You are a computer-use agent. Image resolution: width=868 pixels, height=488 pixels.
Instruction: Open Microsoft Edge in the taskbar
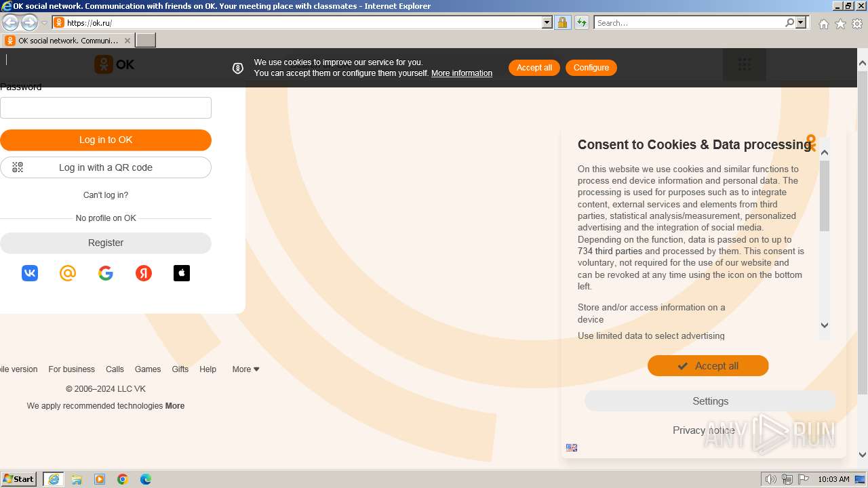point(146,479)
